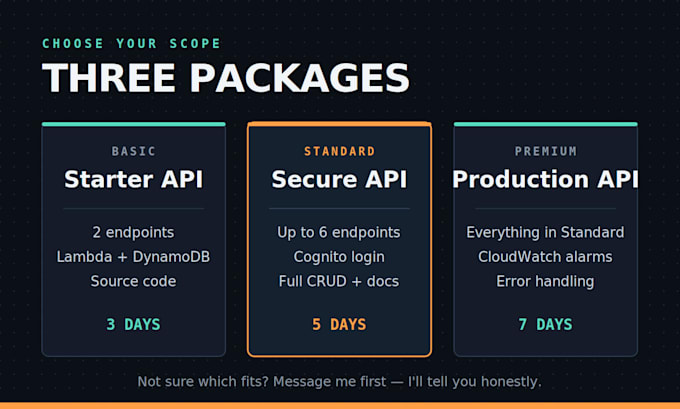Select the 7 DAYS delivery text
Screen dimensions: 680x409
[546, 324]
